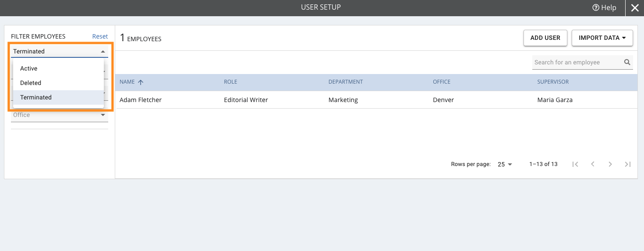Select the Active status option
The width and height of the screenshot is (644, 251).
click(x=58, y=68)
